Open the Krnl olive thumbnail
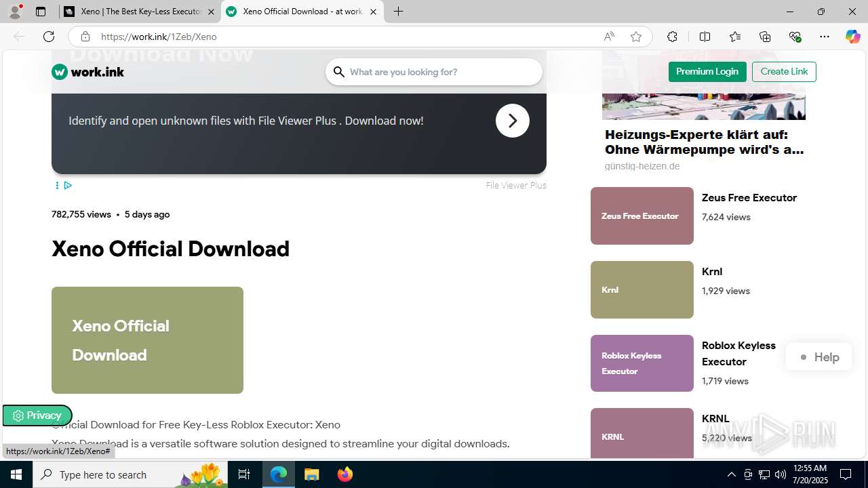Image resolution: width=868 pixels, height=488 pixels. (642, 289)
